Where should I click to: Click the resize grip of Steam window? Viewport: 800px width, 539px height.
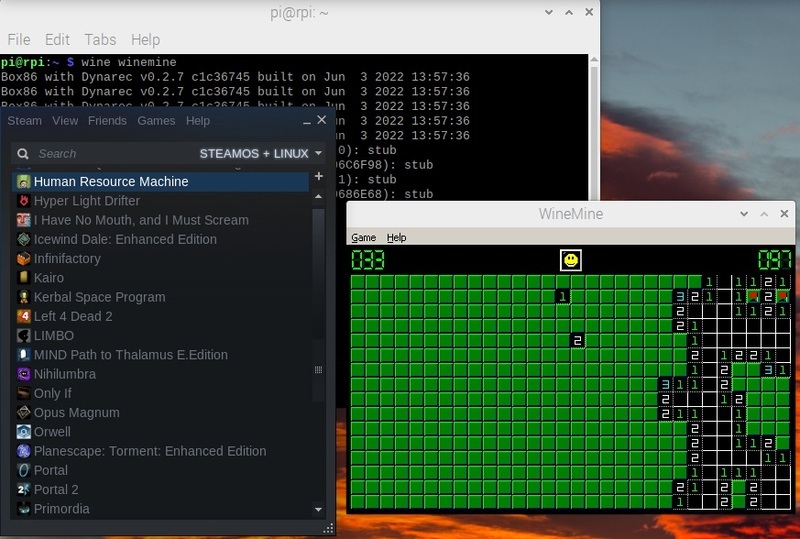(329, 529)
